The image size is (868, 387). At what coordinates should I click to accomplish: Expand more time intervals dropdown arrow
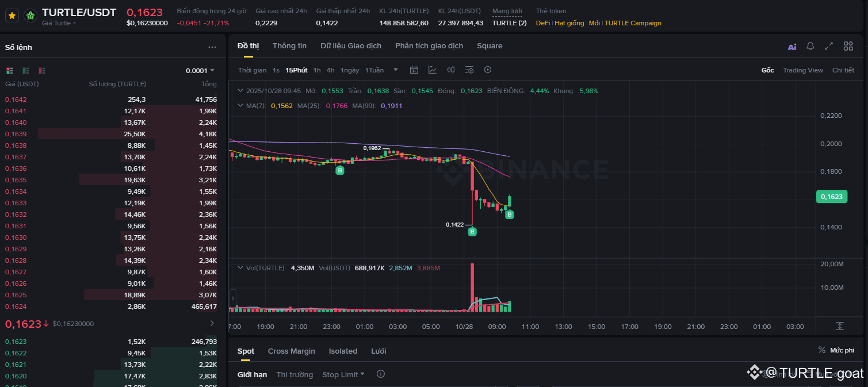[396, 70]
